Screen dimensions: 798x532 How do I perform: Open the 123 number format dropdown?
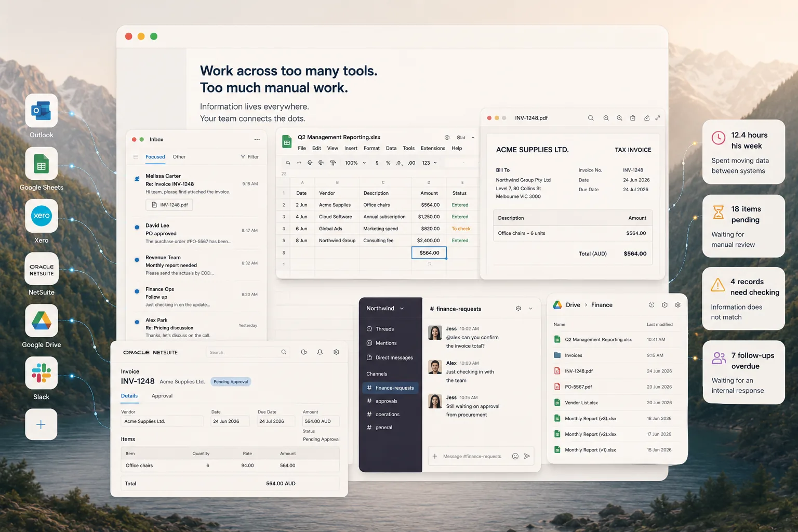[429, 163]
